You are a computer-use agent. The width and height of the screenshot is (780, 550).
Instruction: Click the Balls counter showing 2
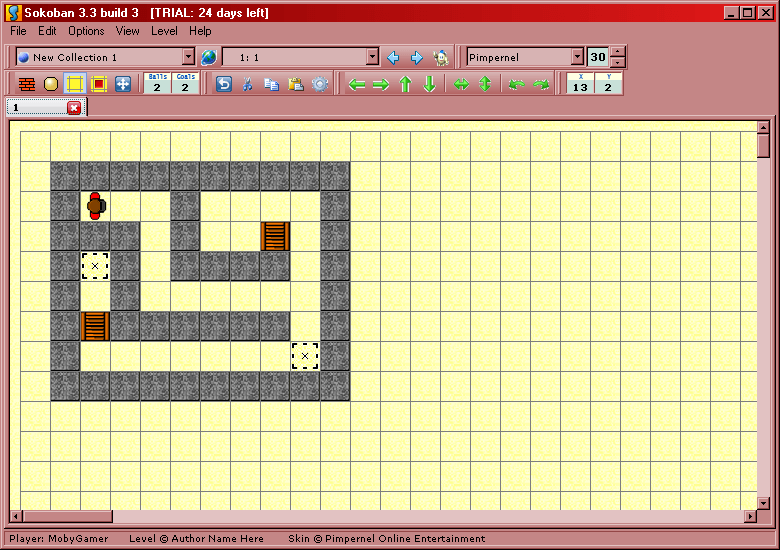157,84
